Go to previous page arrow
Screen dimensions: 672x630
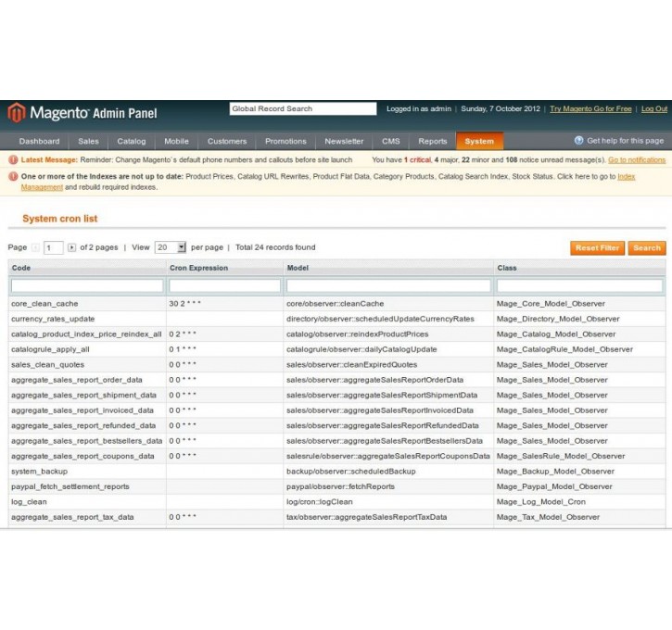35,247
